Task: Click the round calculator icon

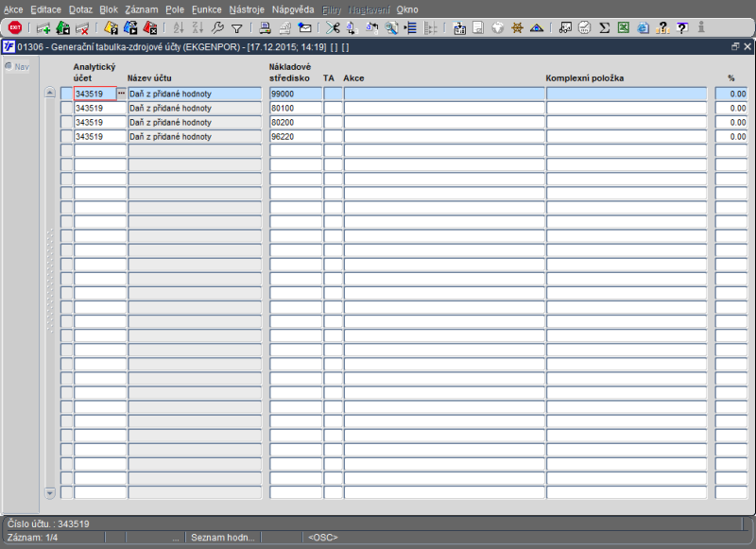Action: (584, 28)
